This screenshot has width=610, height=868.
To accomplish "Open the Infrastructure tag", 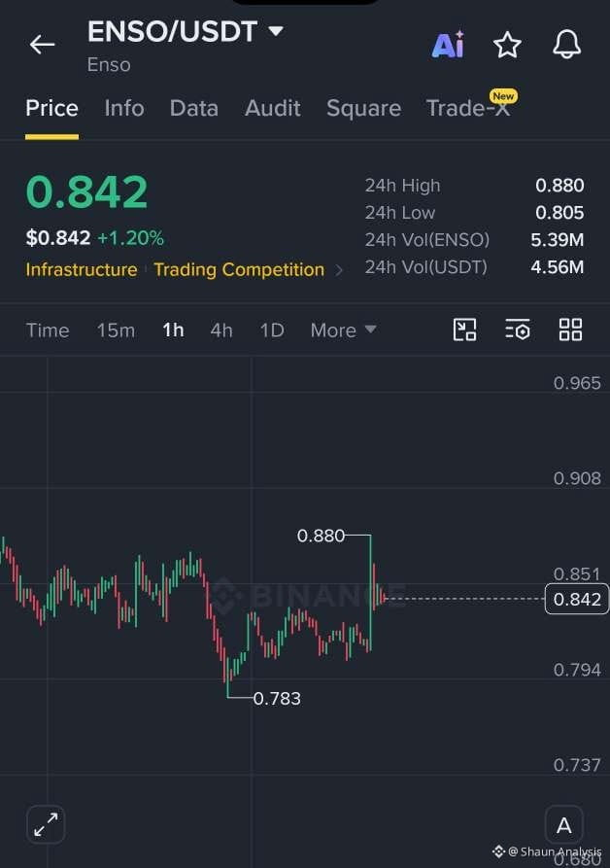I will 82,269.
